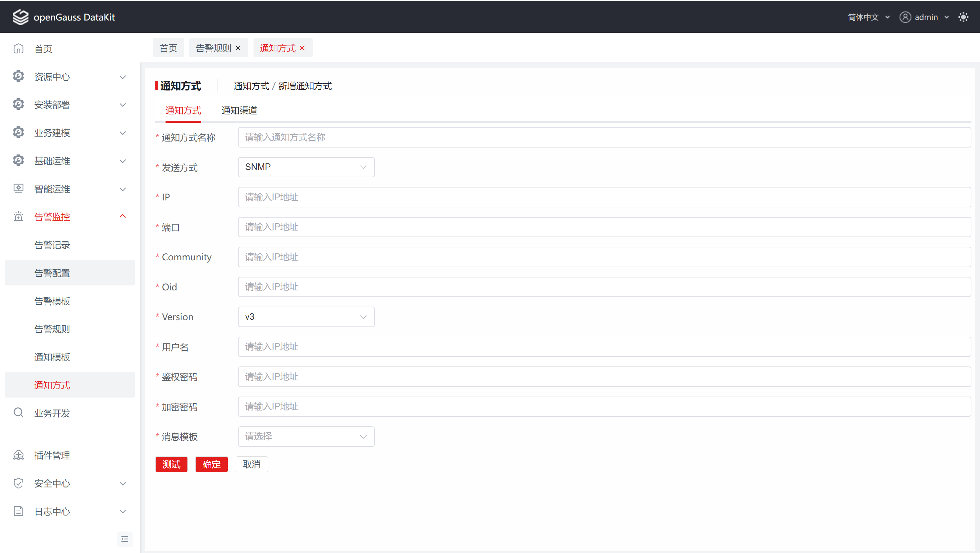Click the Community input field
Screen dimensions: 980x553
tap(604, 257)
